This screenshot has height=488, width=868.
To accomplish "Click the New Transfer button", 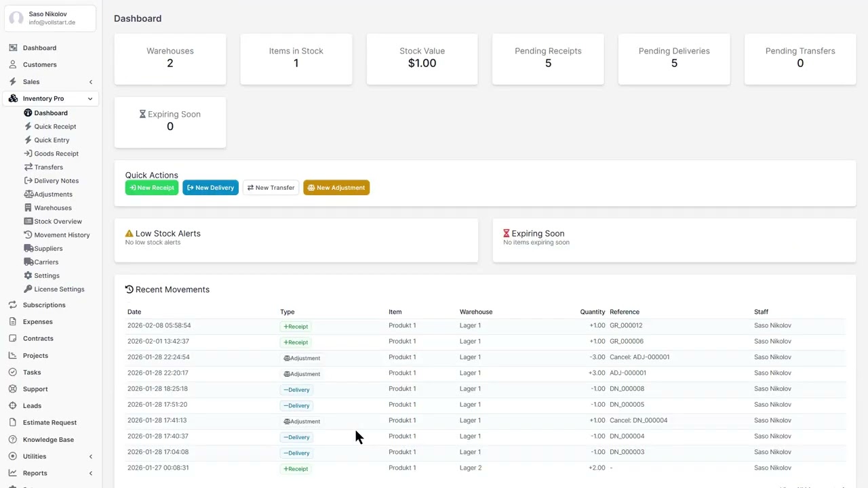I will point(271,188).
